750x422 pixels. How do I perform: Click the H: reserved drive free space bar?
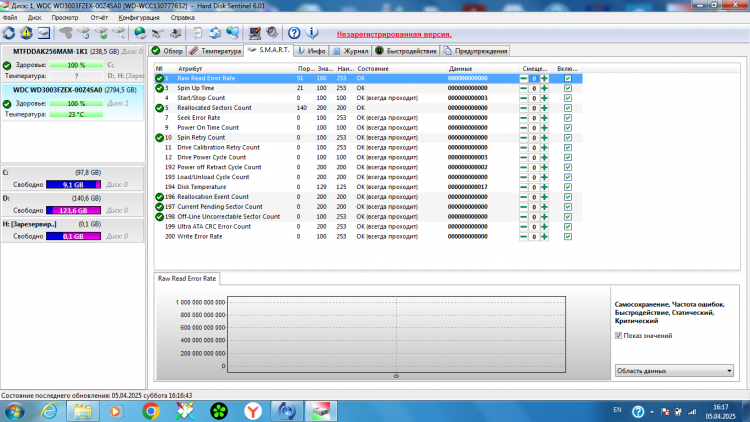73,236
